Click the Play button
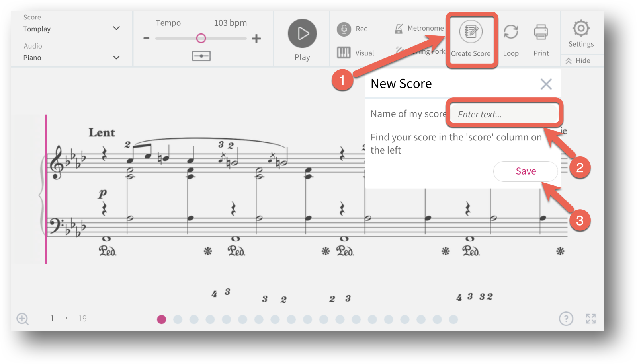The width and height of the screenshot is (637, 364). pyautogui.click(x=302, y=33)
